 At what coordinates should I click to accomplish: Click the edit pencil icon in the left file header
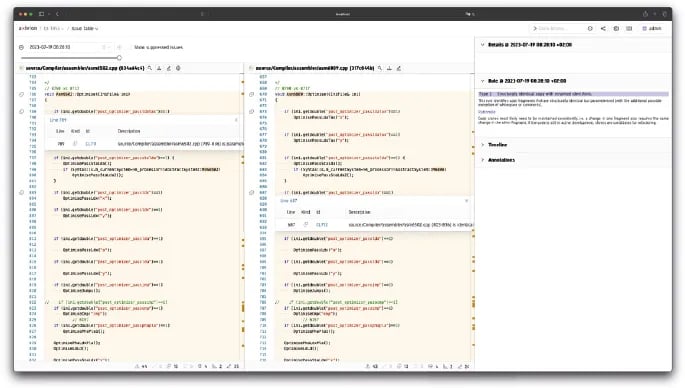(x=169, y=68)
